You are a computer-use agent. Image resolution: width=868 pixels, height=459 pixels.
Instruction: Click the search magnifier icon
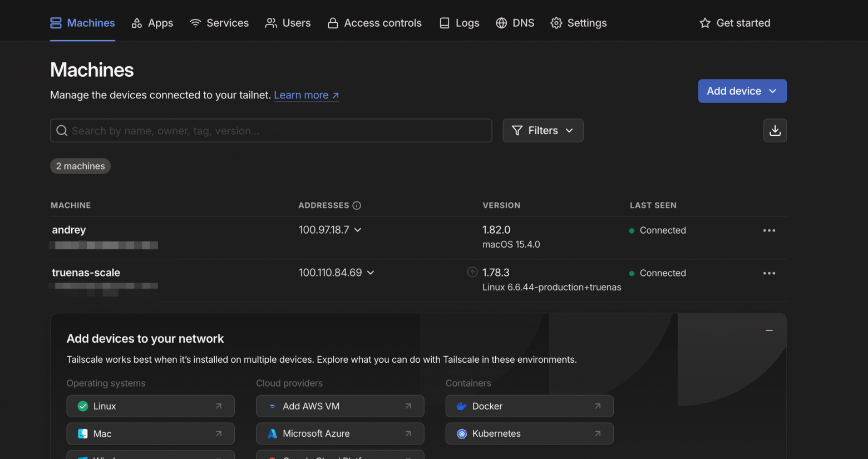coord(62,130)
